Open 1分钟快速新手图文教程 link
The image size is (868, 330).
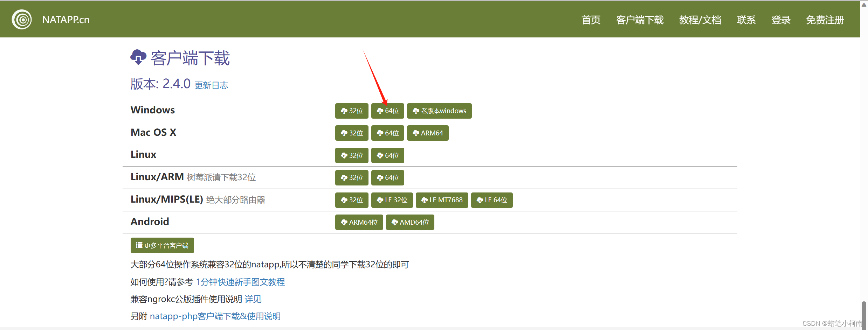[x=240, y=282]
